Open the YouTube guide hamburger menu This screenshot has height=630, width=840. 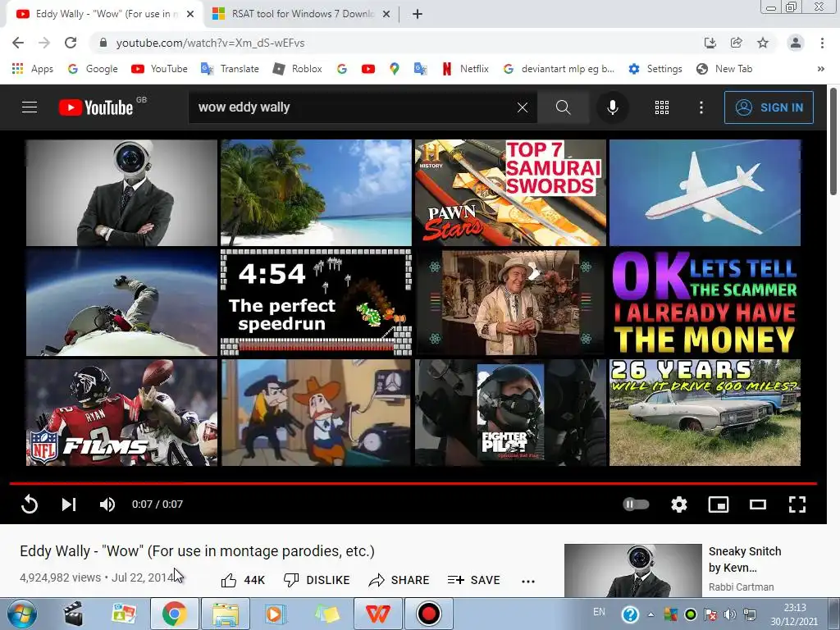click(x=30, y=107)
